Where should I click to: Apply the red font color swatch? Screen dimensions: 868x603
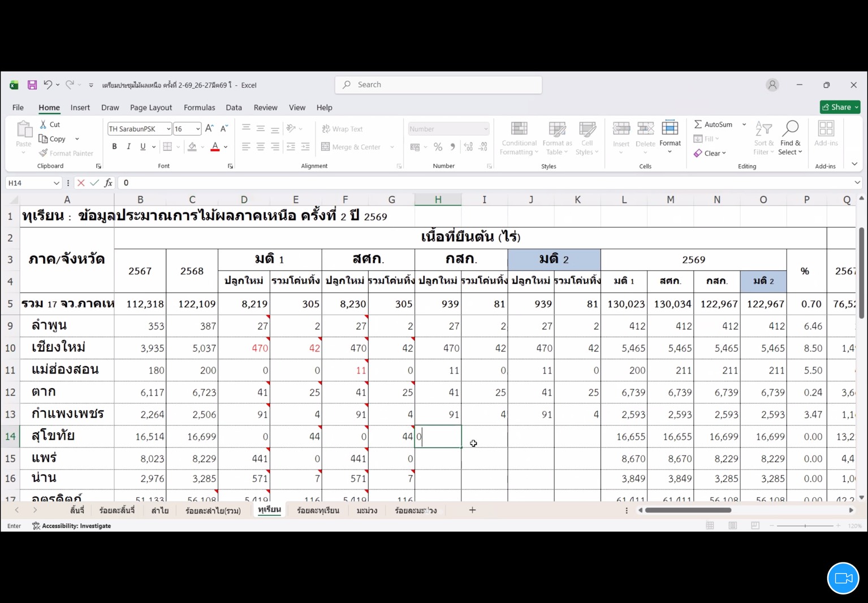point(215,147)
